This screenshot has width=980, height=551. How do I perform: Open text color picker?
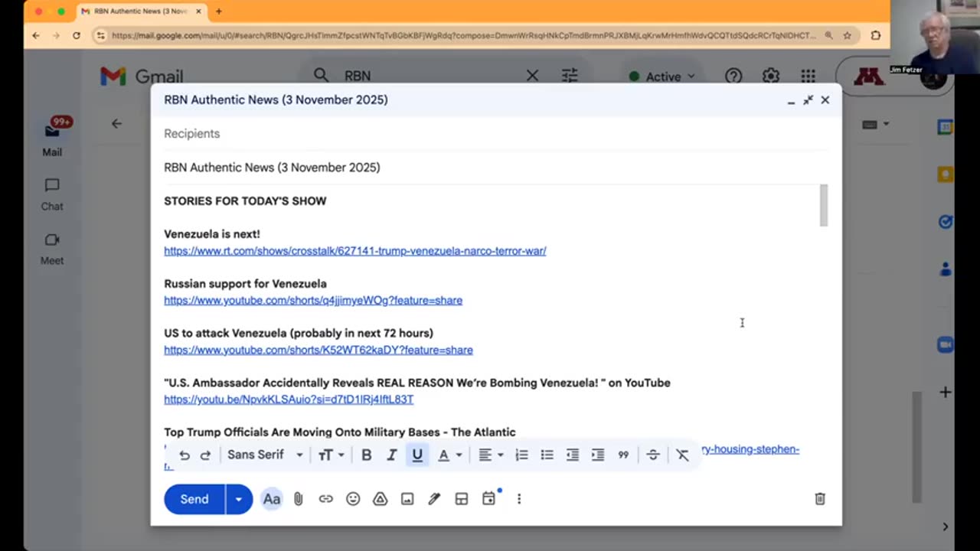449,455
